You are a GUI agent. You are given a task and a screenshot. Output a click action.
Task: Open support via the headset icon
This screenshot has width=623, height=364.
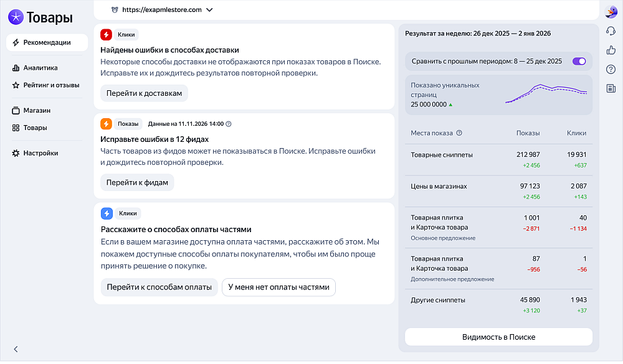[x=611, y=31]
